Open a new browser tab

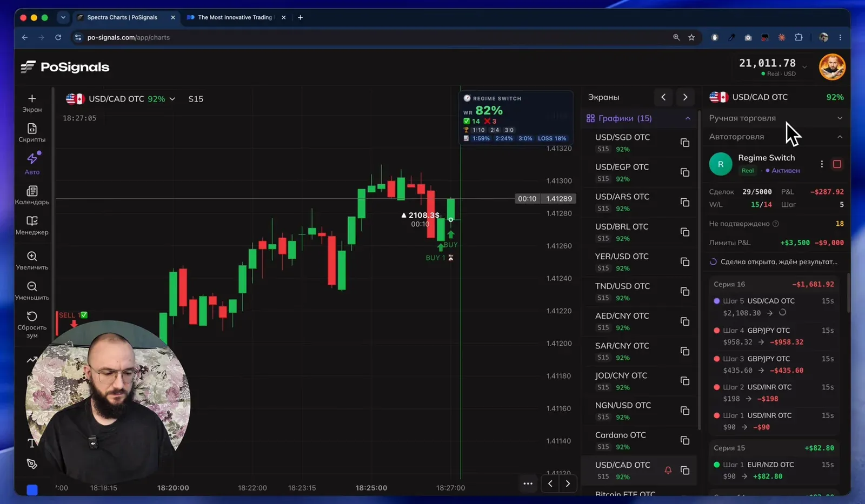[x=300, y=17]
